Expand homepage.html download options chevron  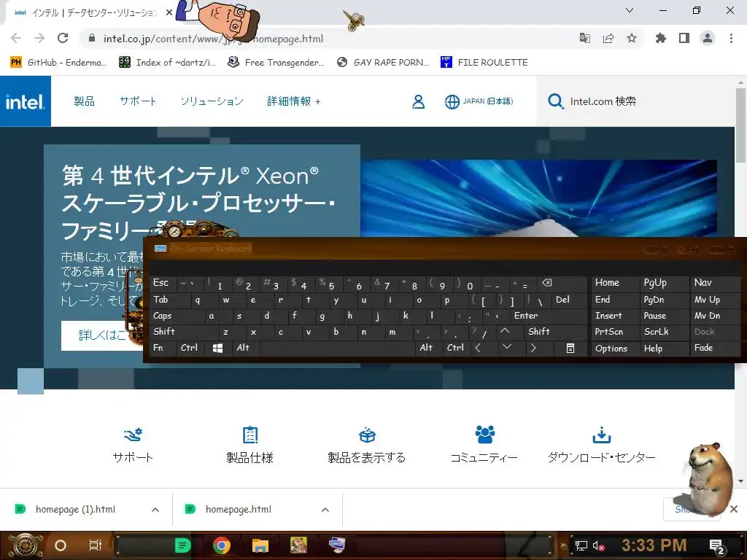[x=325, y=510]
